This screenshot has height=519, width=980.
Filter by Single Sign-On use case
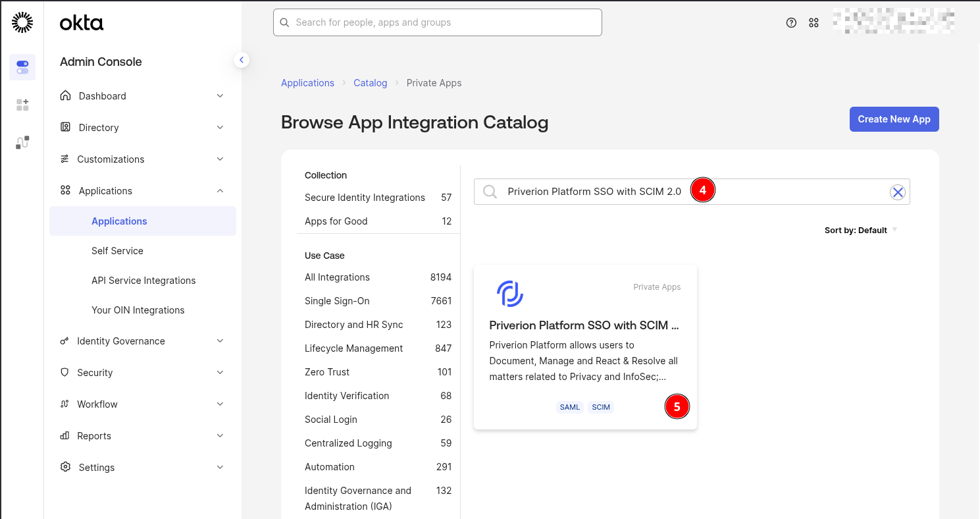coord(337,301)
